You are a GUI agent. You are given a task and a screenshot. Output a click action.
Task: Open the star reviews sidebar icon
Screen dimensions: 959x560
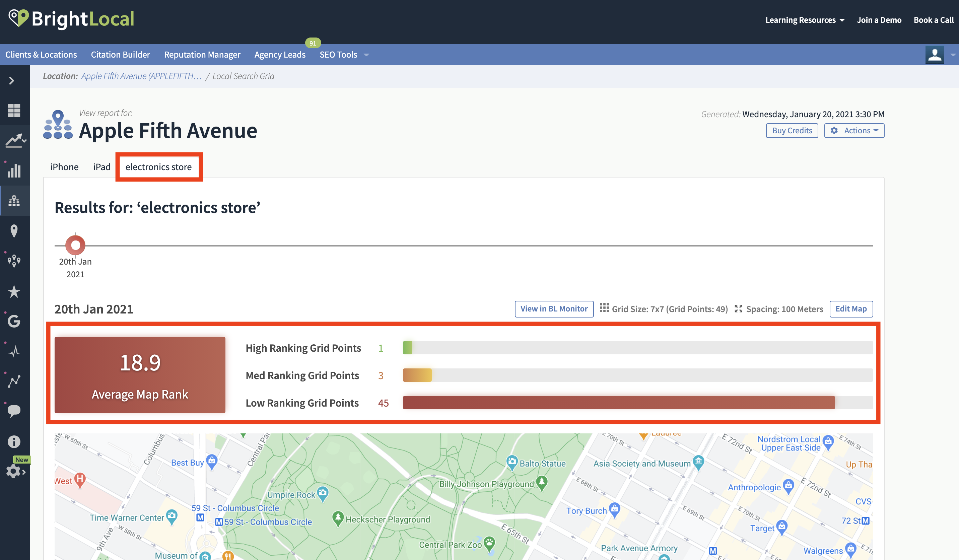pyautogui.click(x=14, y=291)
